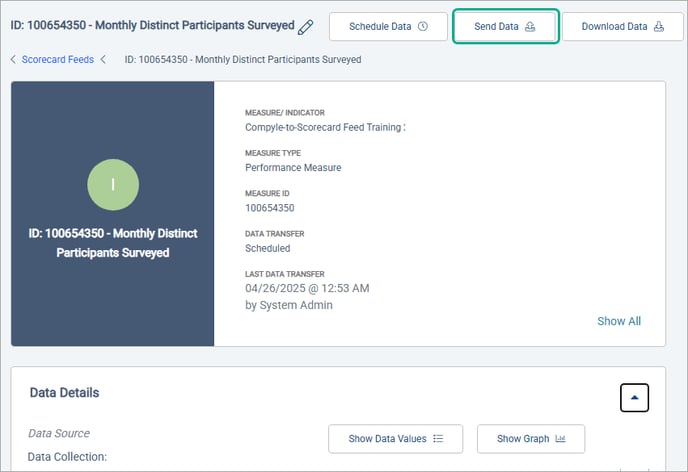
Task: Select the Measure ID value 100654350
Action: click(x=270, y=208)
